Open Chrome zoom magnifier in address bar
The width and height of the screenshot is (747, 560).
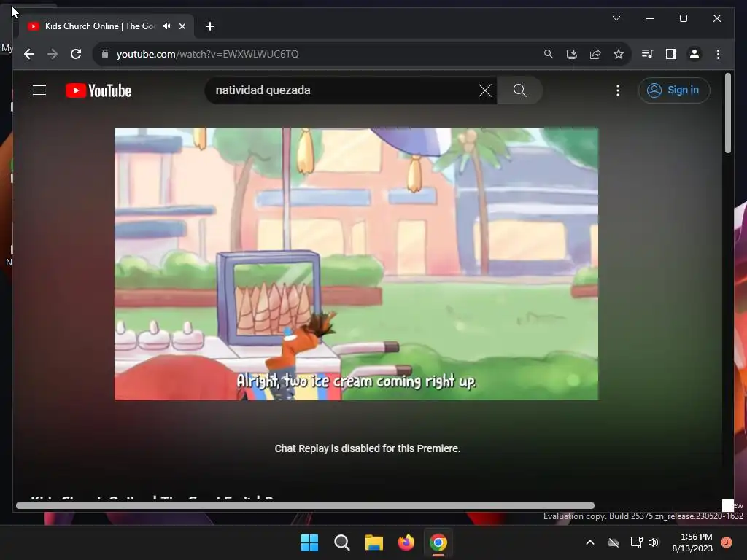(x=549, y=54)
